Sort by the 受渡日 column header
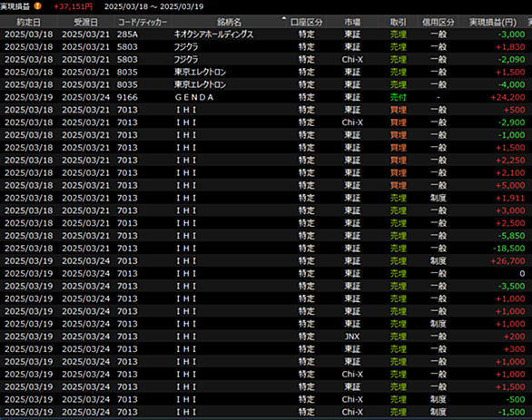The image size is (532, 420). pos(86,23)
